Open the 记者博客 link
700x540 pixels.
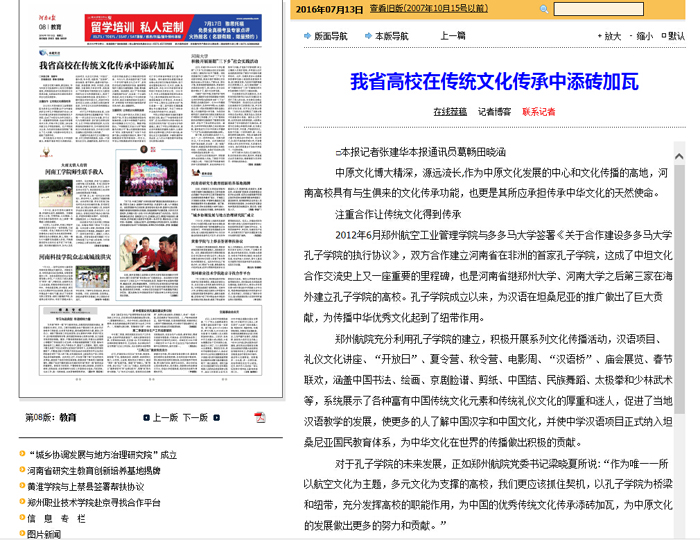point(494,112)
